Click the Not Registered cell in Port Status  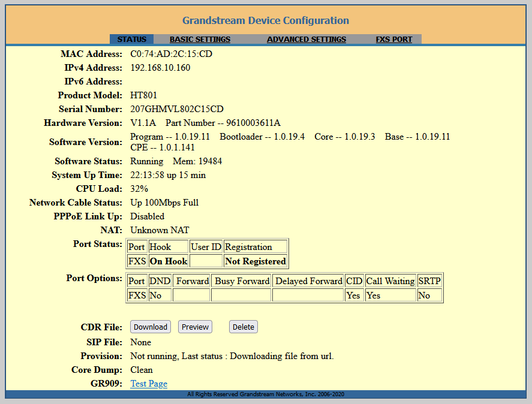point(255,261)
